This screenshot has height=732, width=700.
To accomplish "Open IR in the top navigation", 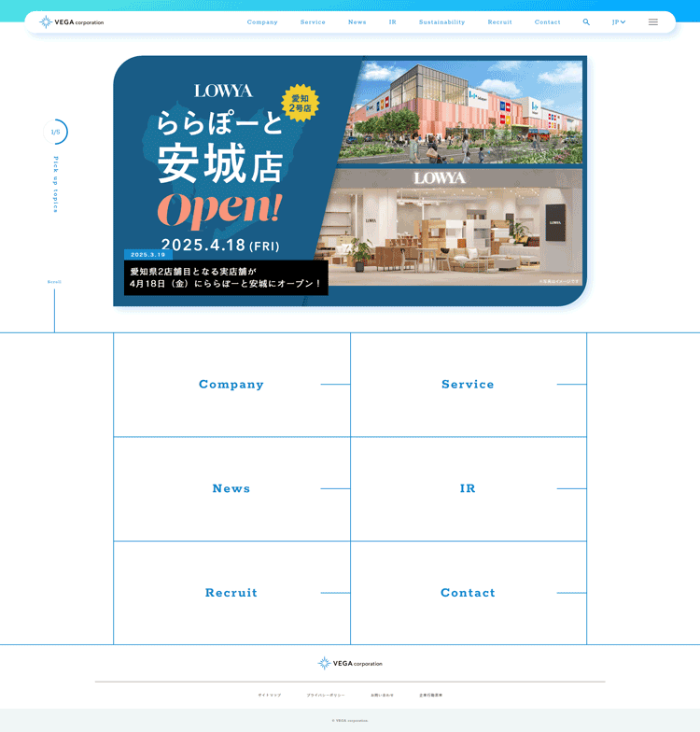I will click(x=392, y=22).
